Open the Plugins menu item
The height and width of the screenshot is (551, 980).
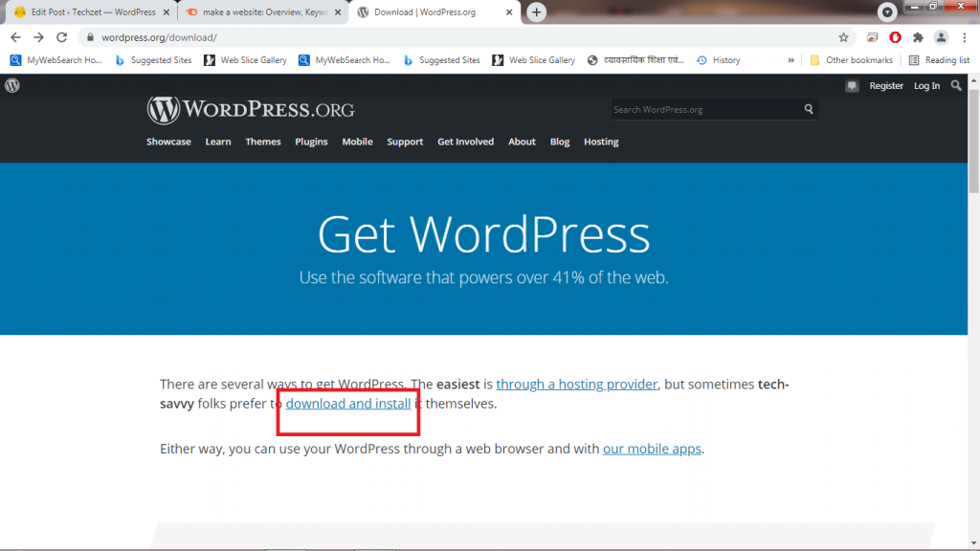tap(311, 142)
